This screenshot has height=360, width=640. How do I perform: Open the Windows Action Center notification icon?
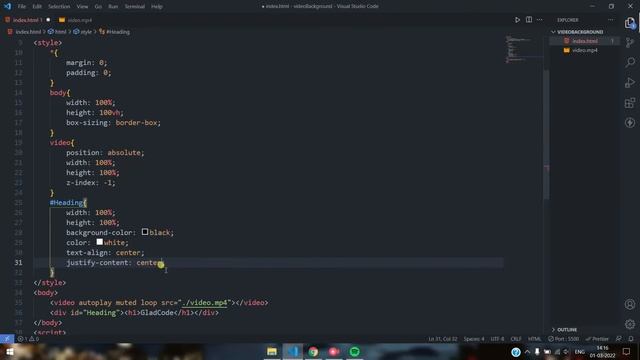pos(627,351)
